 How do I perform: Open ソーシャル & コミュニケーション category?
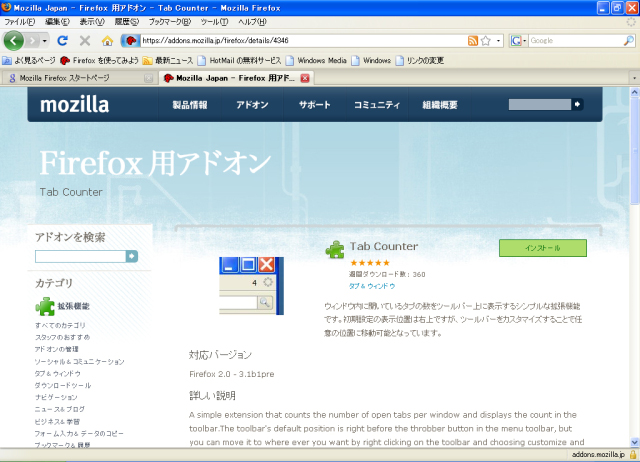[79, 362]
